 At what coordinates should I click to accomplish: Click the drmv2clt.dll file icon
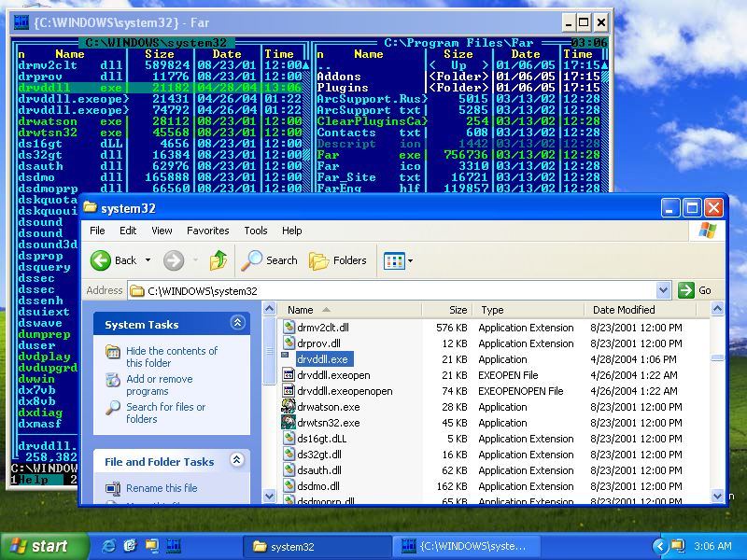click(x=289, y=328)
